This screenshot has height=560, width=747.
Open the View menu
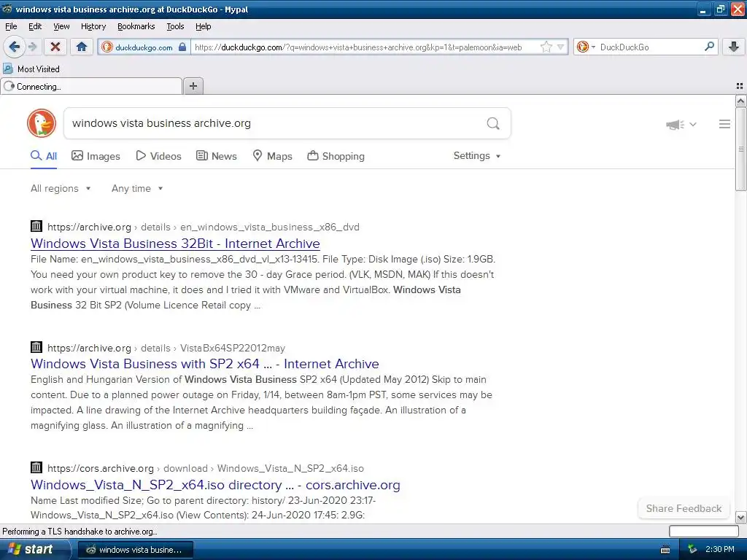(61, 26)
